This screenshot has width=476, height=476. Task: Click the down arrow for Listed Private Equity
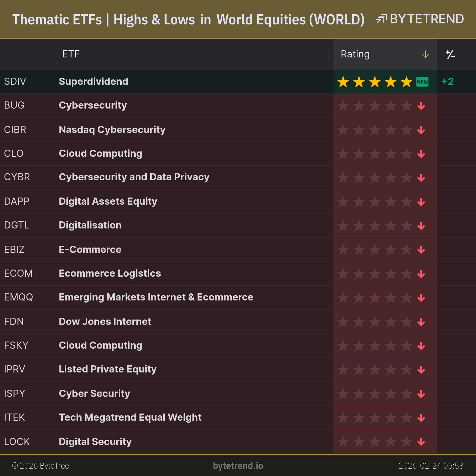421,370
